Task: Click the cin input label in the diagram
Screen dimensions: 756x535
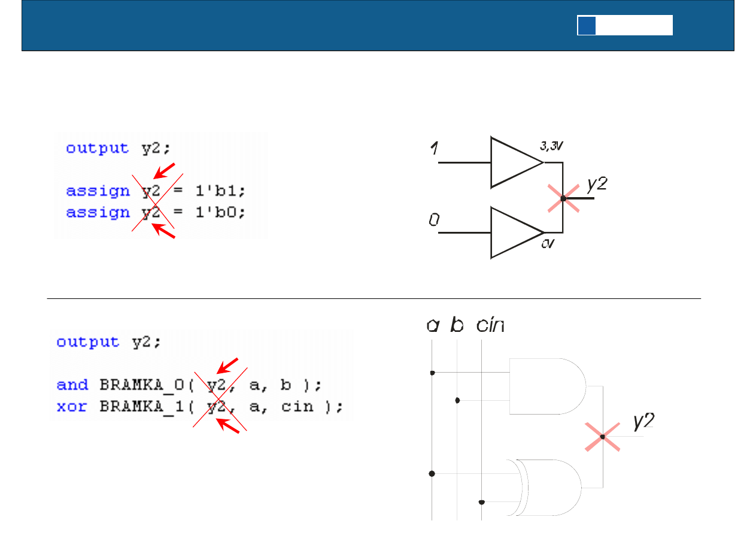Action: 490,325
